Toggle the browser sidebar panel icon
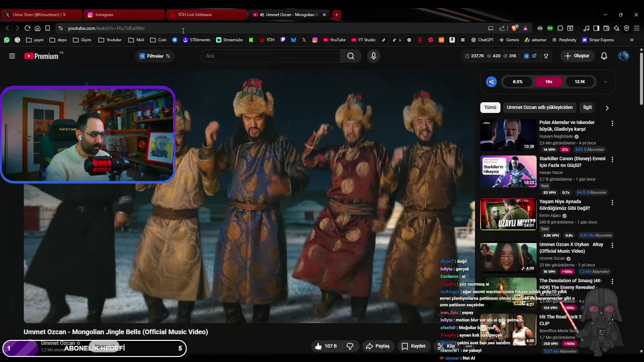This screenshot has height=362, width=644. point(596,28)
